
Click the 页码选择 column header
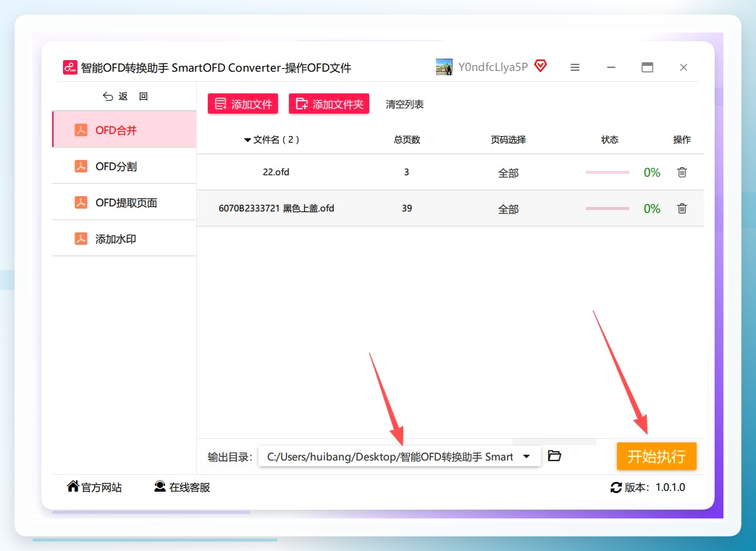(x=508, y=140)
